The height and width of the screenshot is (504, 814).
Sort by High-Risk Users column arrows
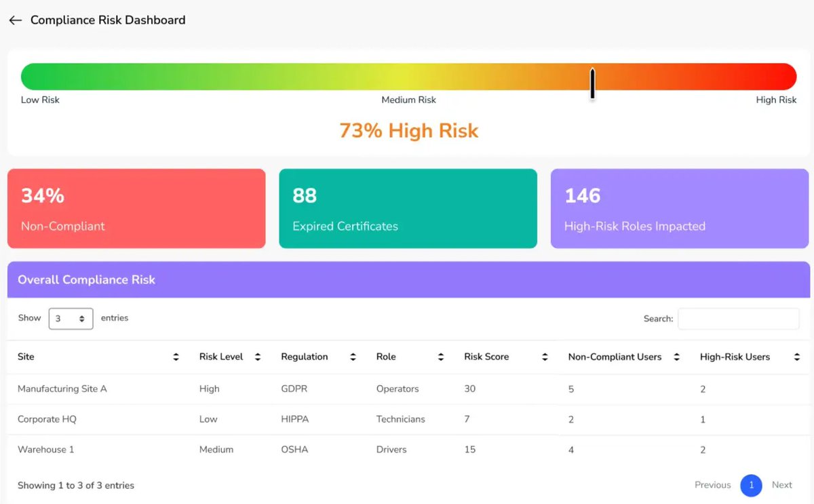797,357
